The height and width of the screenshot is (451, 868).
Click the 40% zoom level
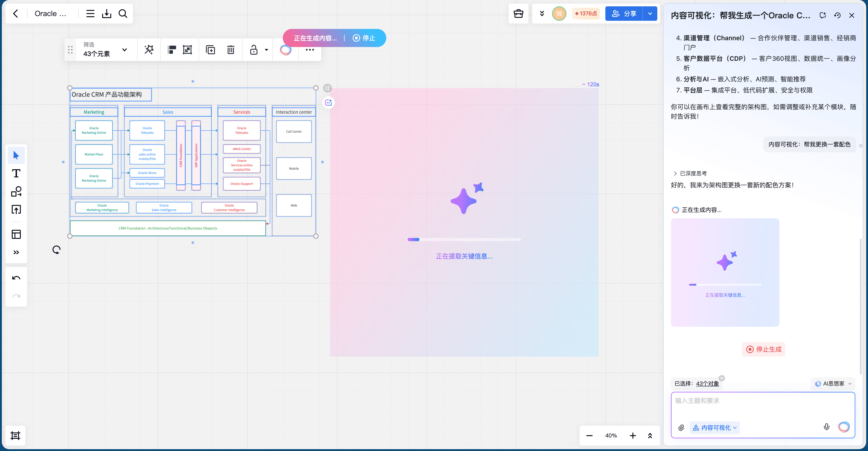(611, 435)
